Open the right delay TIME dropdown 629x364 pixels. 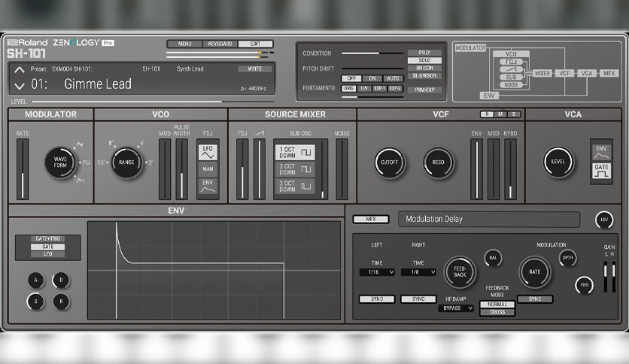pyautogui.click(x=418, y=271)
